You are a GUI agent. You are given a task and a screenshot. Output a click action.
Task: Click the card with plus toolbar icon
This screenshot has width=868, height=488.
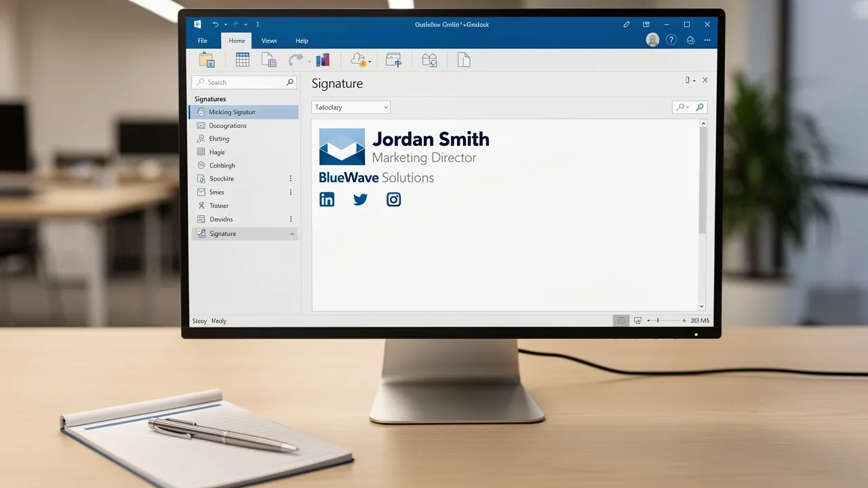pos(394,60)
